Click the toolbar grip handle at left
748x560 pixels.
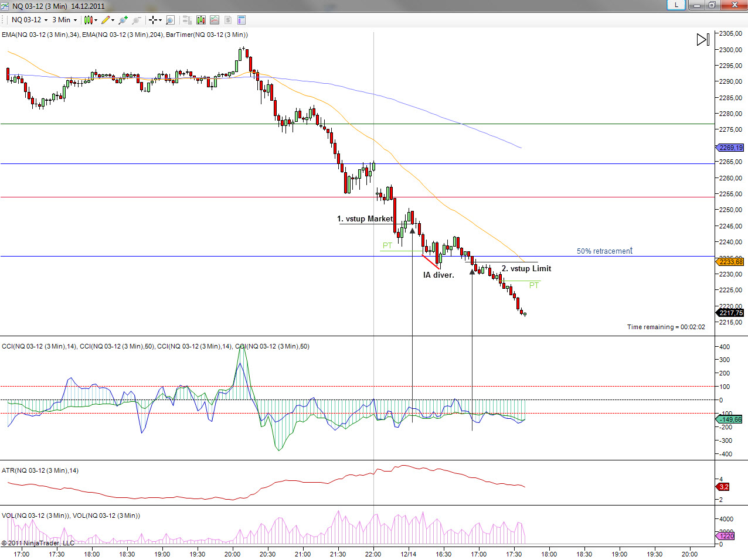pyautogui.click(x=4, y=20)
